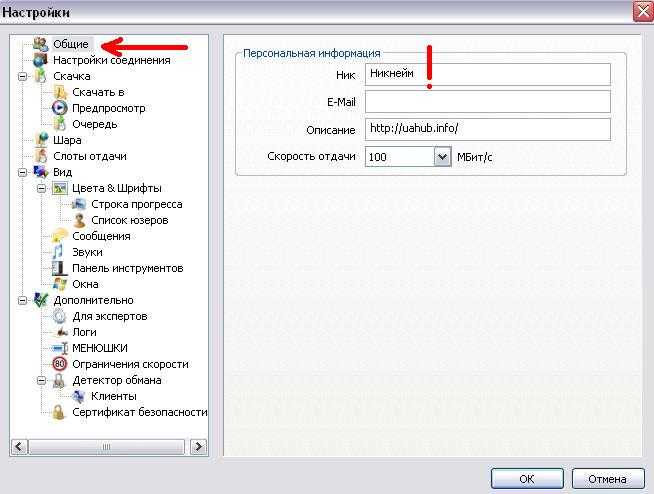
Task: Click the tree's horizontal scrollbar thumb
Action: 106,447
